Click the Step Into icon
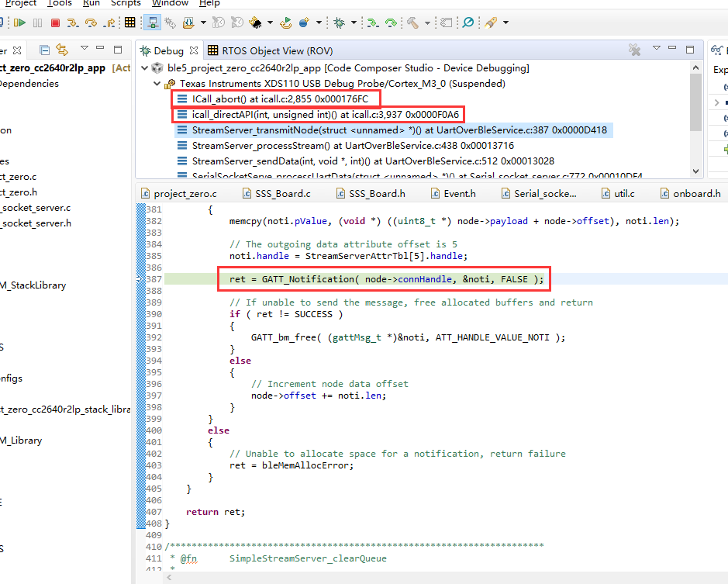This screenshot has height=584, width=728. pos(73,22)
